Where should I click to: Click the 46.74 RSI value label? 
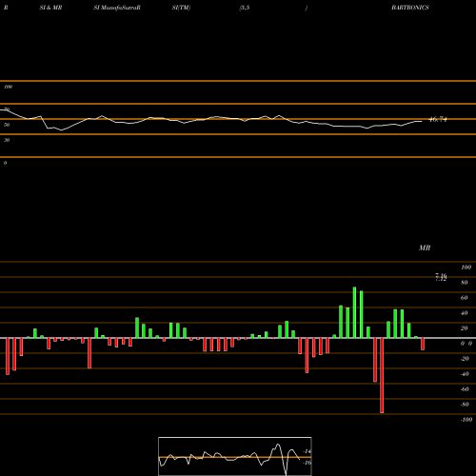click(x=438, y=120)
